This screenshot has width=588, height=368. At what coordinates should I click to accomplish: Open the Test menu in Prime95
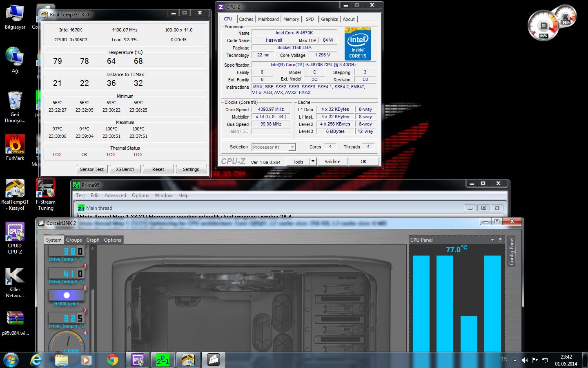click(x=80, y=195)
